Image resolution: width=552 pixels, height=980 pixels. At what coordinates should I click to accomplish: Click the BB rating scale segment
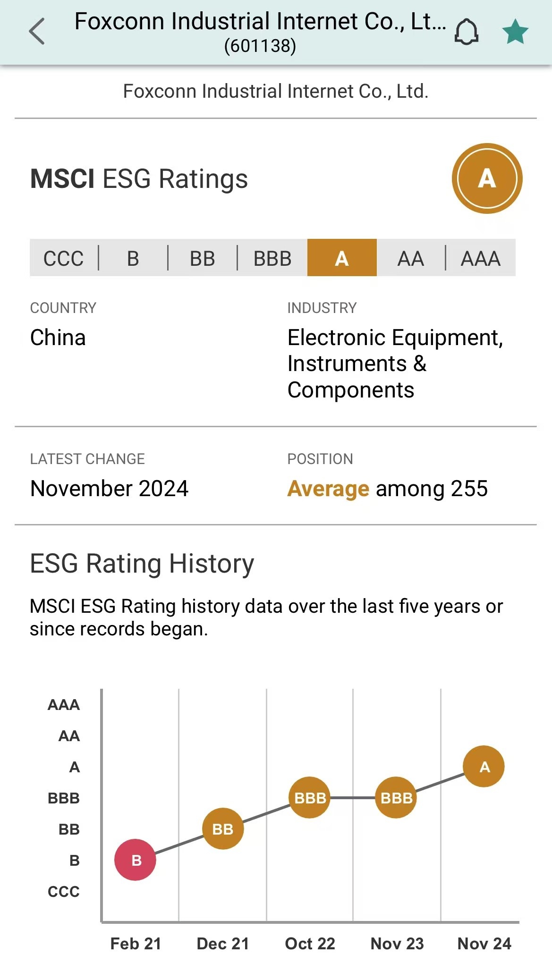pyautogui.click(x=203, y=258)
